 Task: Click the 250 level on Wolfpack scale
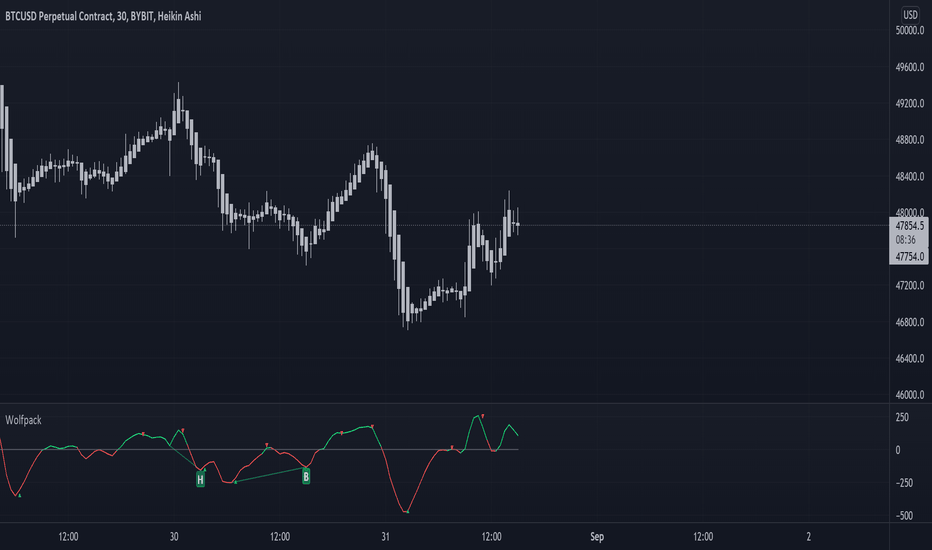902,417
